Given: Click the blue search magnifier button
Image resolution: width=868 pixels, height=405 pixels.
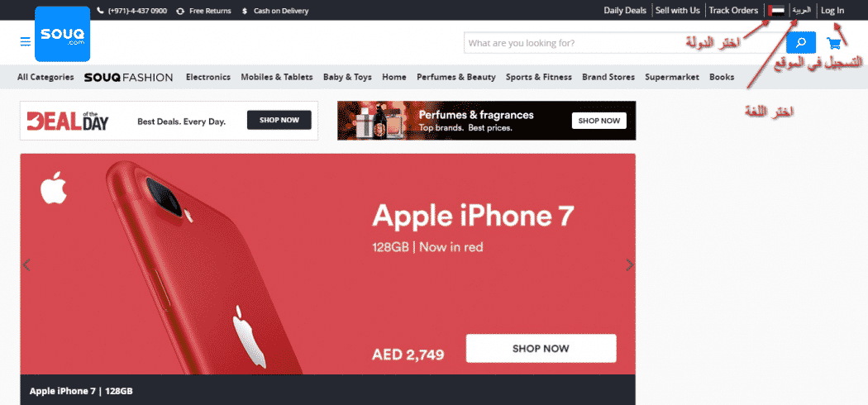Looking at the screenshot, I should 800,43.
